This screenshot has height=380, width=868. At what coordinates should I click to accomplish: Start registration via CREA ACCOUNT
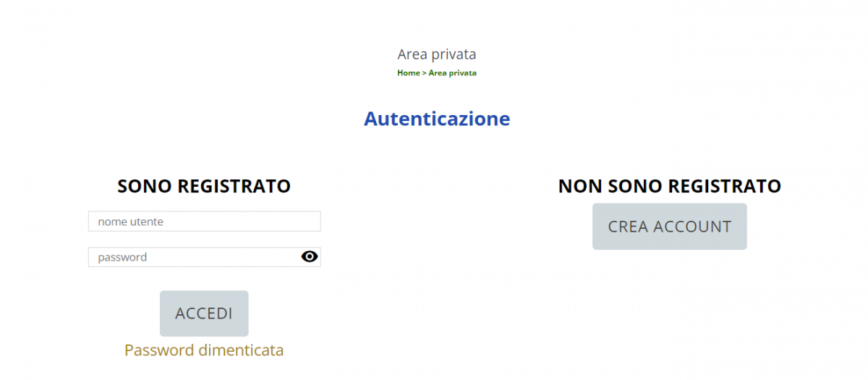point(670,227)
